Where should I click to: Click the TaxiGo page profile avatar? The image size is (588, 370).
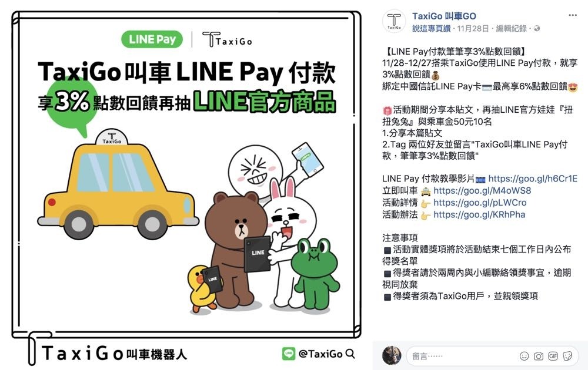pos(394,21)
